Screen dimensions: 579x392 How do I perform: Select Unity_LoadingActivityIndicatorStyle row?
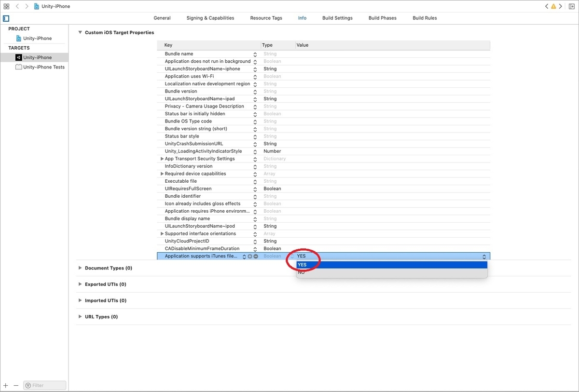(x=324, y=151)
